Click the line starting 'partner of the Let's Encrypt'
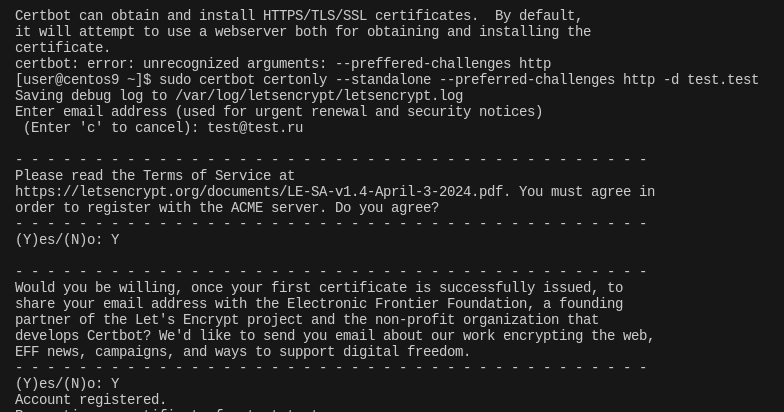The image size is (784, 412). tap(307, 320)
